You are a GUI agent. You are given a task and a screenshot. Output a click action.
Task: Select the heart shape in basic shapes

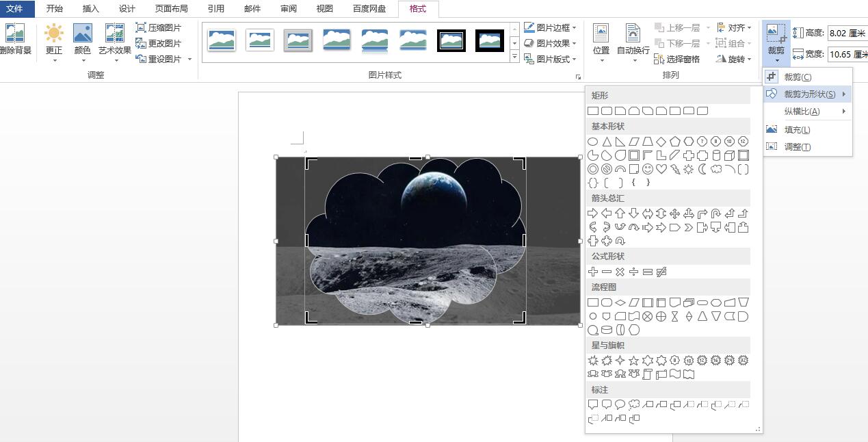point(661,169)
